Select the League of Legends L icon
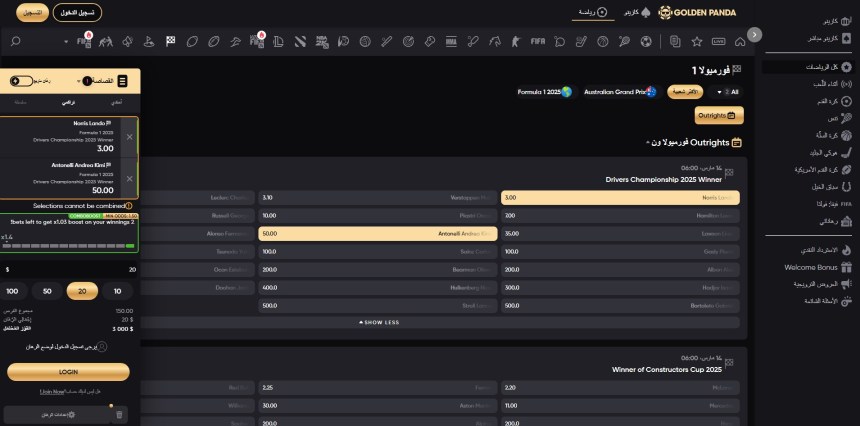Viewport: 860px width, 426px height. click(279, 41)
